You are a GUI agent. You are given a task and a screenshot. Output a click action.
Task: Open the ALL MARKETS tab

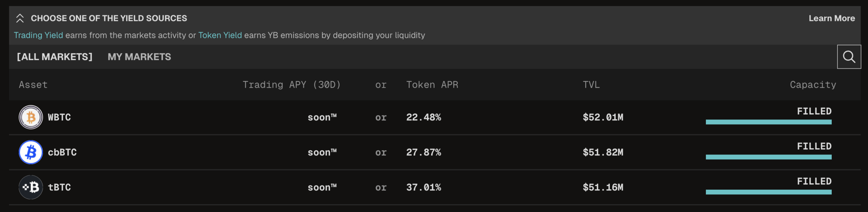[x=54, y=57]
